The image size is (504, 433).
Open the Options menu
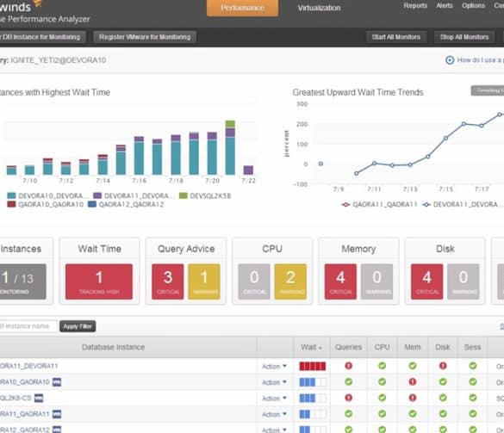click(x=473, y=5)
